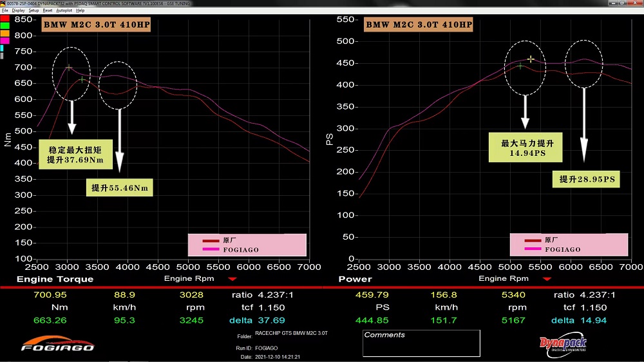Select the cyan run color swatch
Image resolution: width=644 pixels, height=362 pixels.
pyautogui.click(x=2, y=48)
